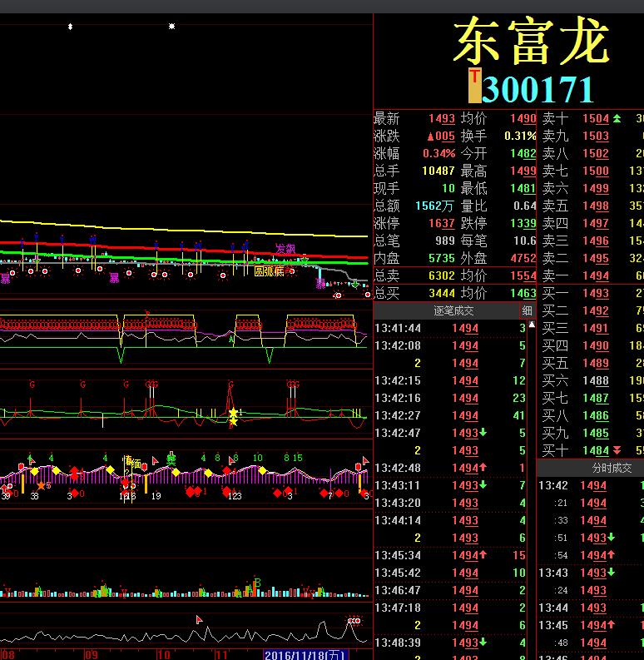
Task: Click the 涨停 value 1637
Action: (442, 223)
